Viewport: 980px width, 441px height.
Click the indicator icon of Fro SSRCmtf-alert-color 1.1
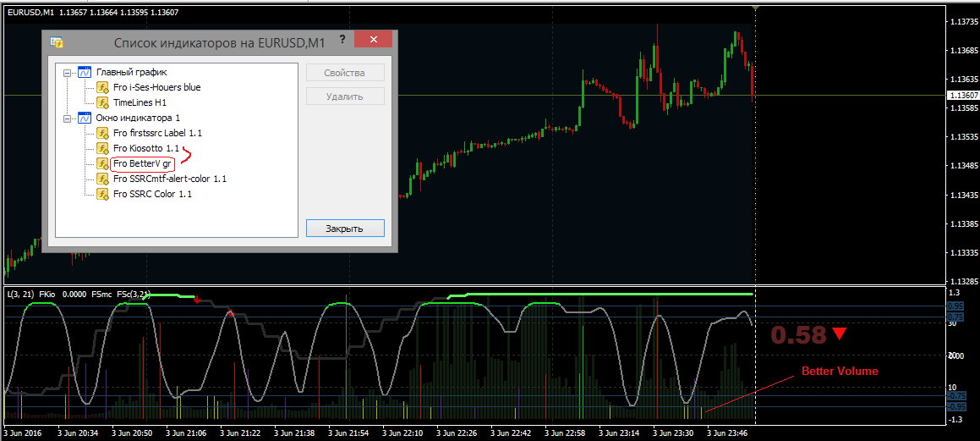(102, 179)
